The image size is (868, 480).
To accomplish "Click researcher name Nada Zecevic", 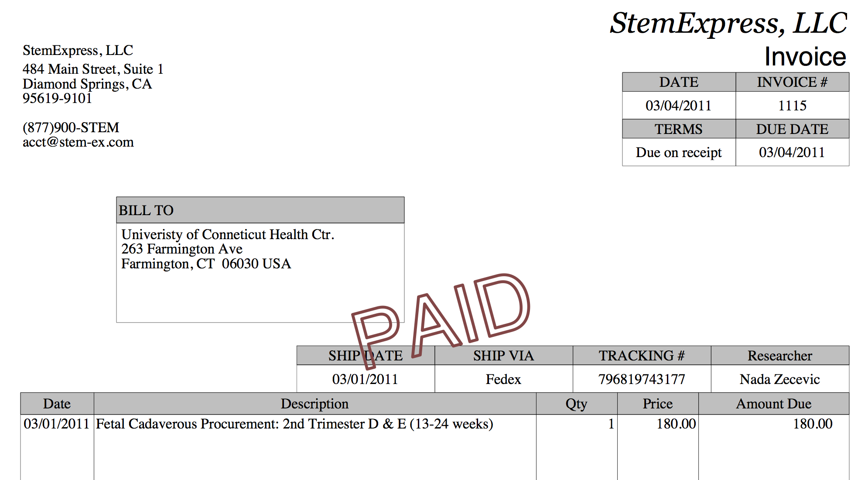I will pyautogui.click(x=780, y=379).
